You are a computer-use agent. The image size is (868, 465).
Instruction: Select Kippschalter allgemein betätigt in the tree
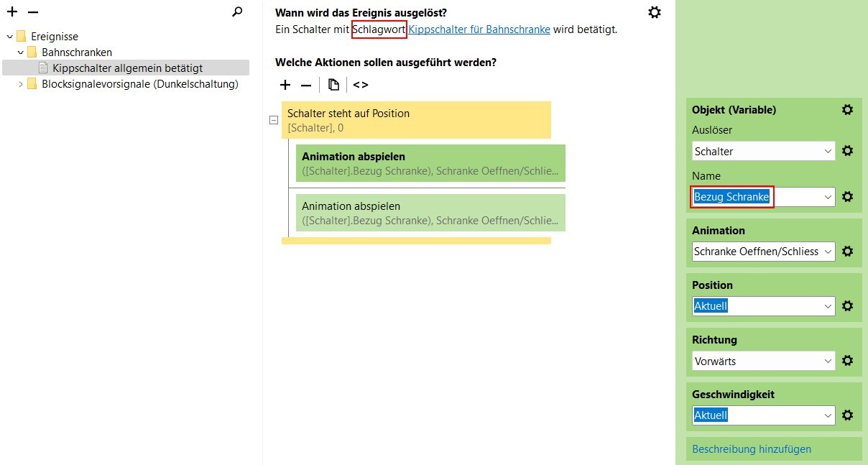126,68
